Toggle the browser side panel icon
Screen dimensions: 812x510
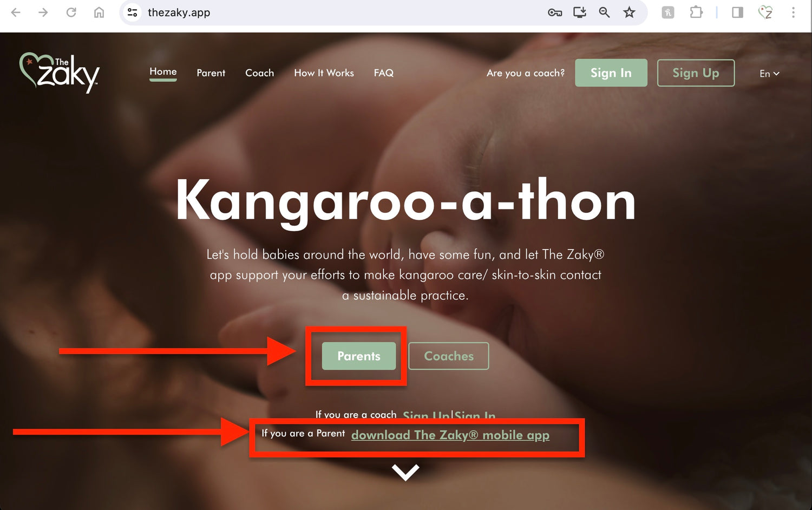pos(737,12)
